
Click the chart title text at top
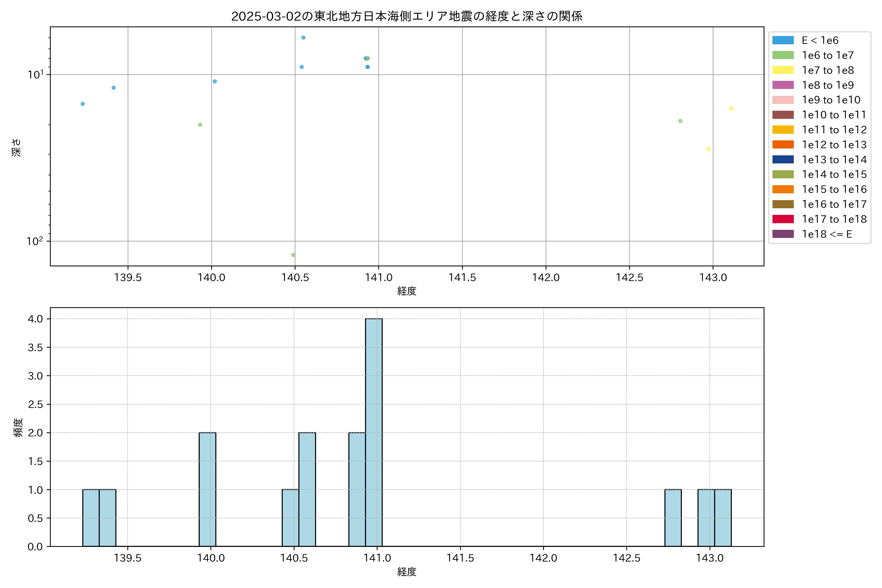pos(406,16)
